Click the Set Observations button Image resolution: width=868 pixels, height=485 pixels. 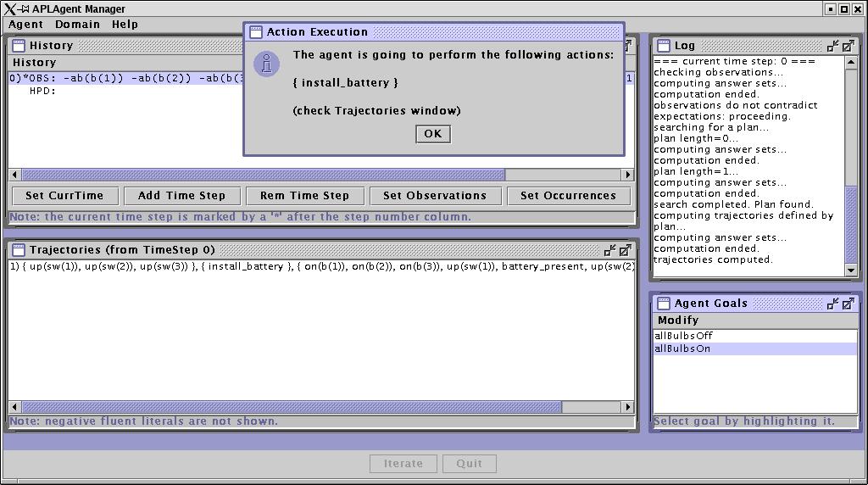click(435, 195)
